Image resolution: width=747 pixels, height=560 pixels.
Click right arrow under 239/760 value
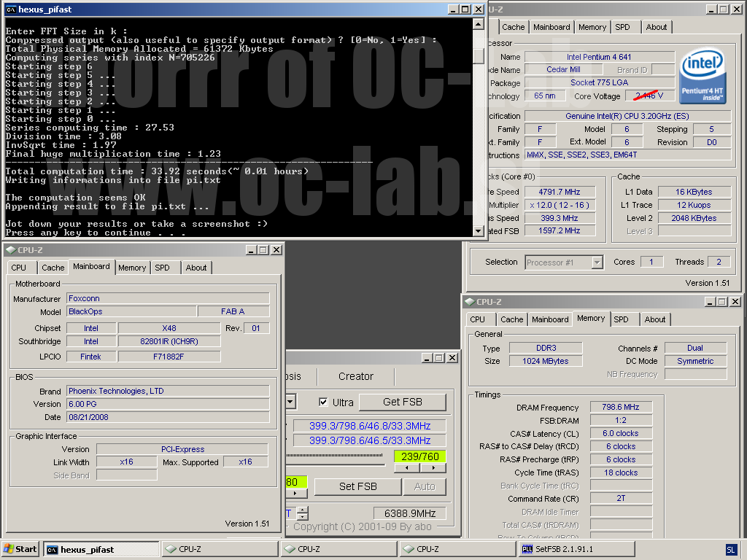point(433,468)
